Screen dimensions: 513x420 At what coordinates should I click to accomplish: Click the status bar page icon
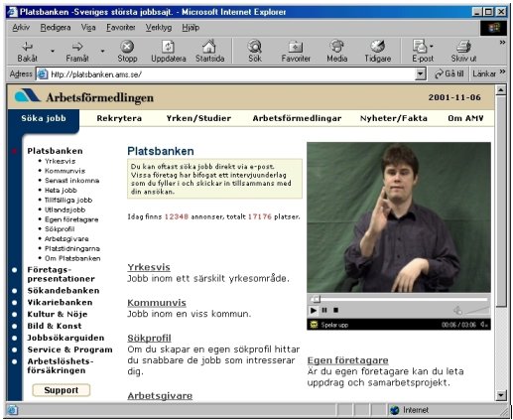(12, 410)
